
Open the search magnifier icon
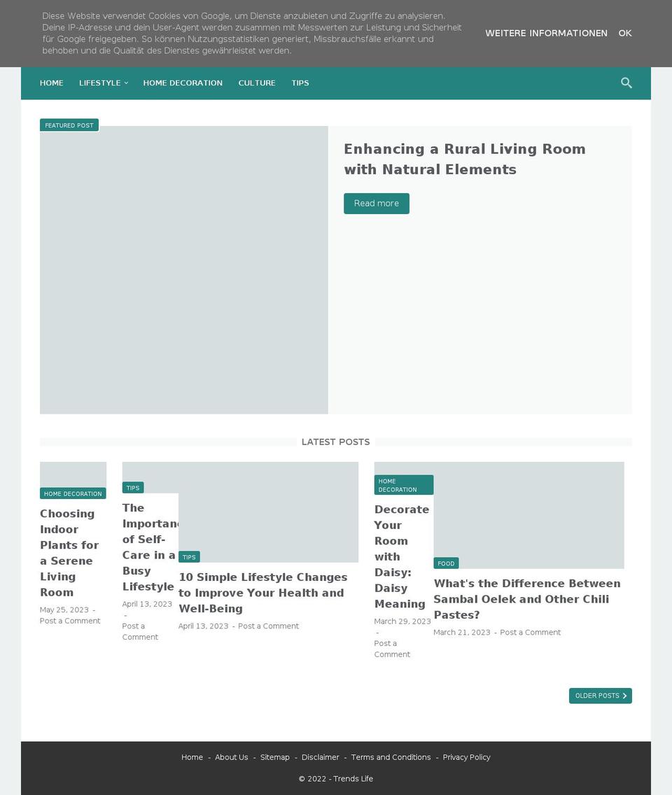coord(626,83)
